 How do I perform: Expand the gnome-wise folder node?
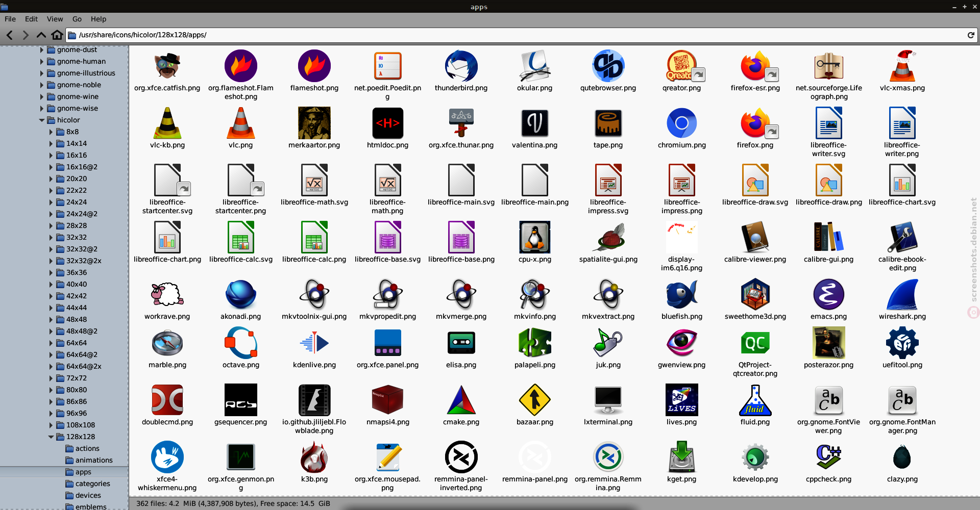(x=42, y=109)
